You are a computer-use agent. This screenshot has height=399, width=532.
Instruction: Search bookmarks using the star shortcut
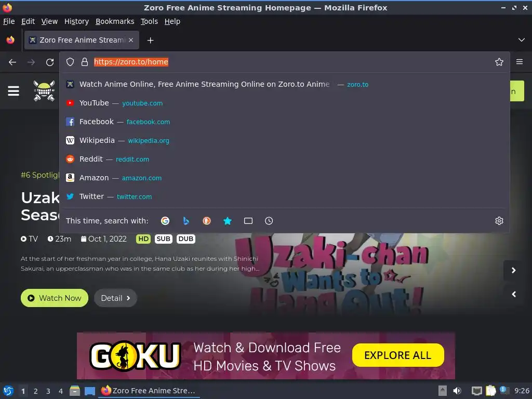(x=228, y=221)
